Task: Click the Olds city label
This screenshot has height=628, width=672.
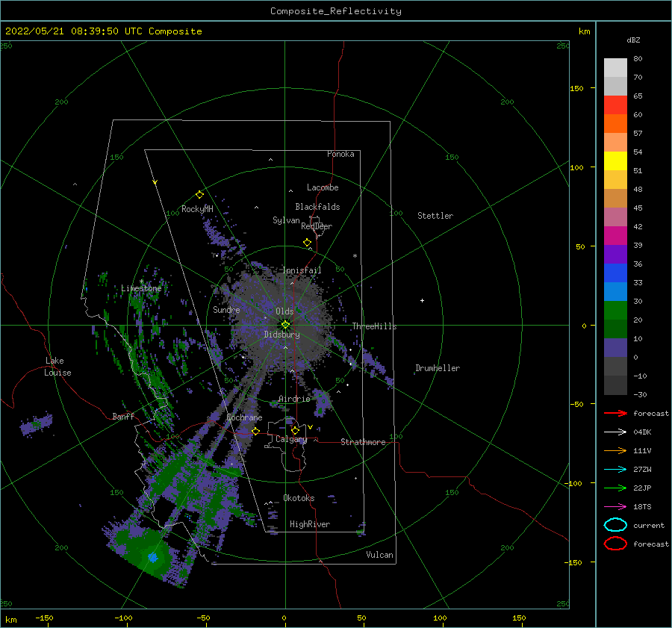Action: coord(284,311)
